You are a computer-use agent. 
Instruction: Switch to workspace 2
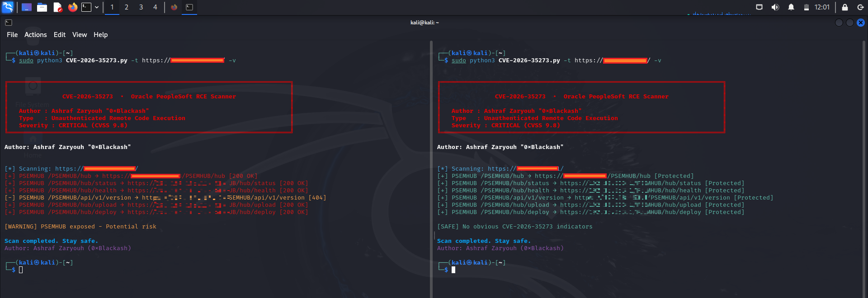point(127,7)
